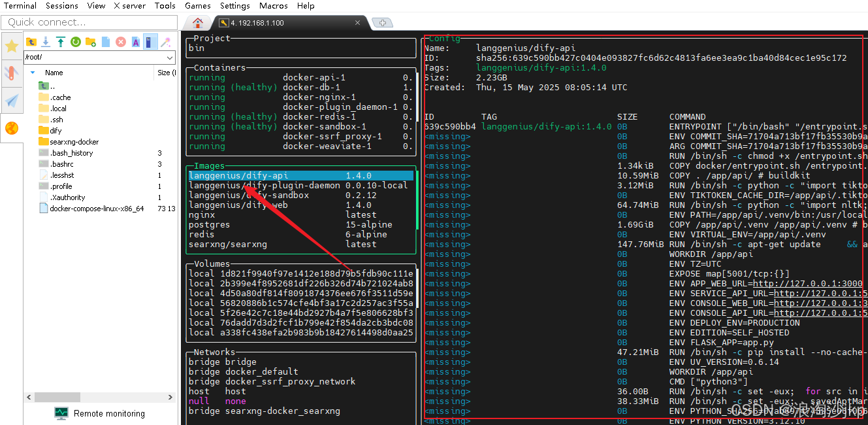Select the .lesshst file
Viewport: 868px width, 425px height.
[57, 175]
